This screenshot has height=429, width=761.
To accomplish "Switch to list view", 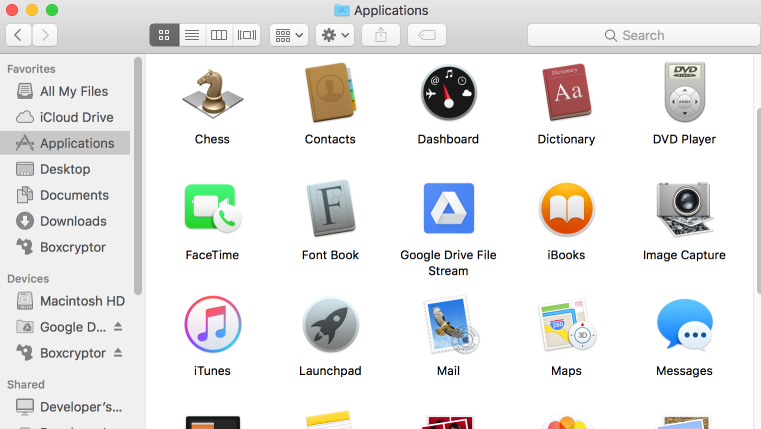I will [x=192, y=35].
